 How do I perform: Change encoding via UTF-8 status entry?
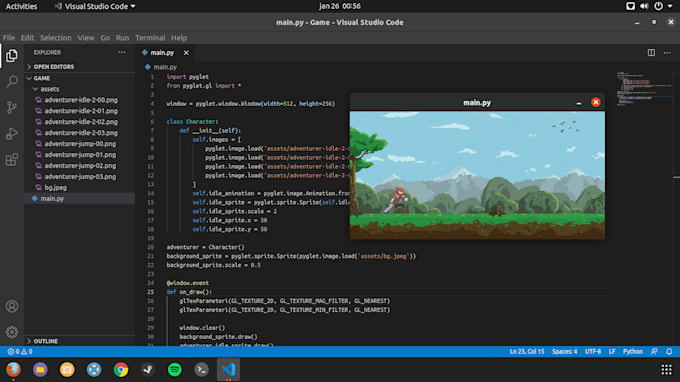(593, 352)
